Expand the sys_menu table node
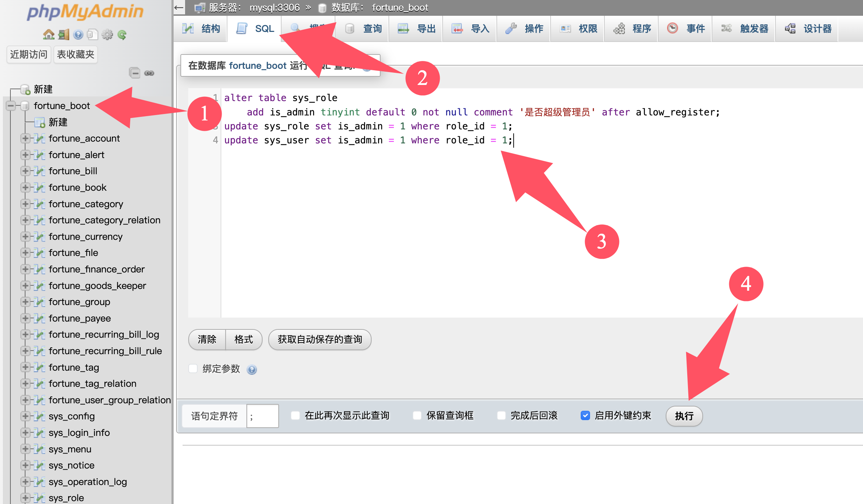The width and height of the screenshot is (863, 504). point(25,449)
